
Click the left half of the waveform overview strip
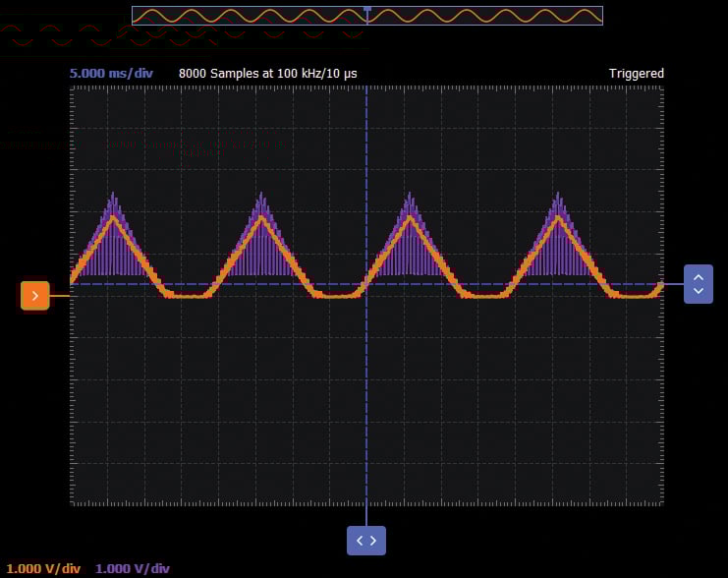coord(250,16)
